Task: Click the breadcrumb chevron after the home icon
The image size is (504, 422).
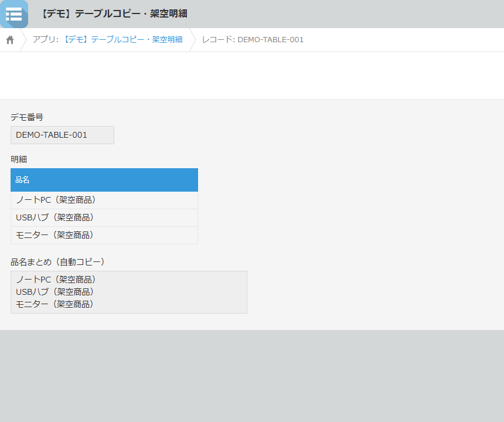Action: [23, 40]
